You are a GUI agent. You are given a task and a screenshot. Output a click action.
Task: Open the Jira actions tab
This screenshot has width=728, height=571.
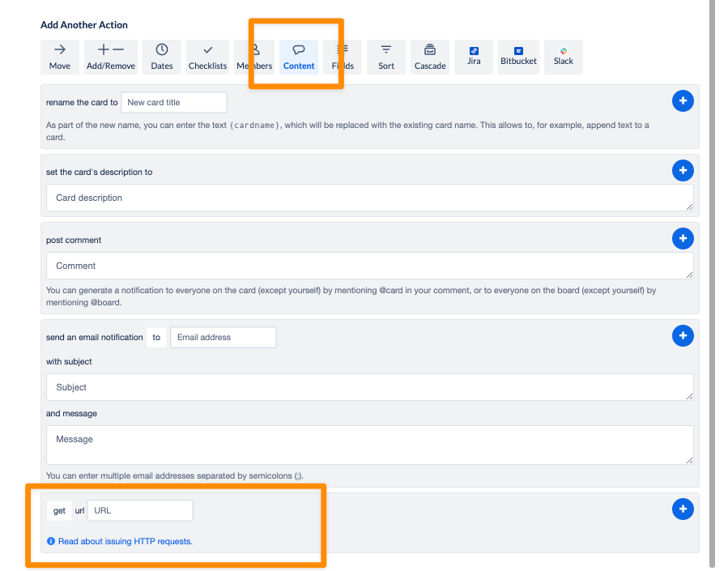click(x=474, y=57)
